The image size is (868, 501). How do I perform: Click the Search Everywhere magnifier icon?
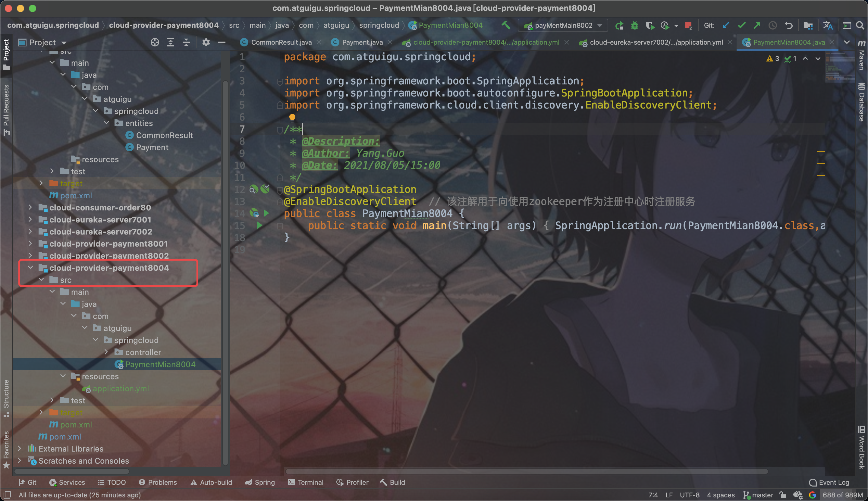(x=860, y=25)
